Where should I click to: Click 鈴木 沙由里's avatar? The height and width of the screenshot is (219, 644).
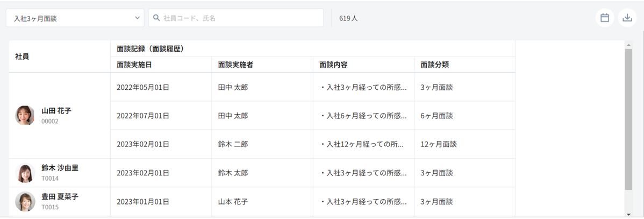pos(25,173)
